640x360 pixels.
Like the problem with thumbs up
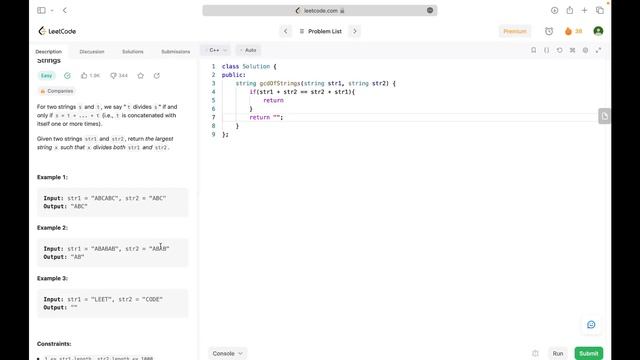90,76
